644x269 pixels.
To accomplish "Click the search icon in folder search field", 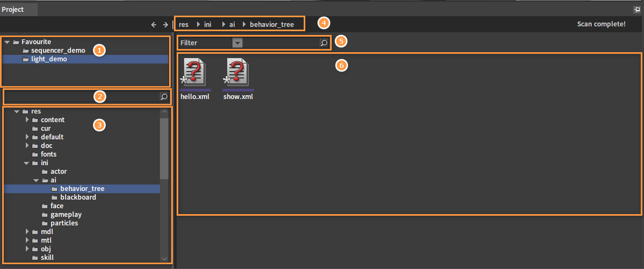I will [164, 97].
